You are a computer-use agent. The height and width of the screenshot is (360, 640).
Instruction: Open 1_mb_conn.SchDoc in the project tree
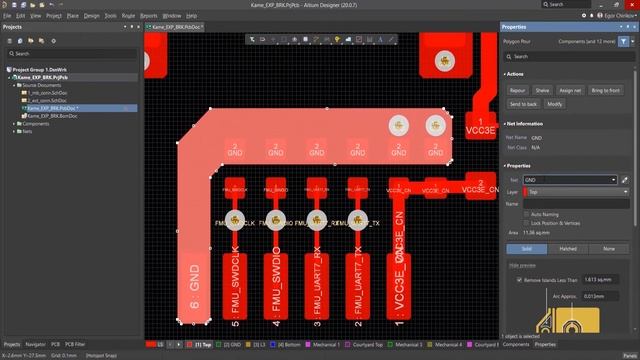[47, 93]
